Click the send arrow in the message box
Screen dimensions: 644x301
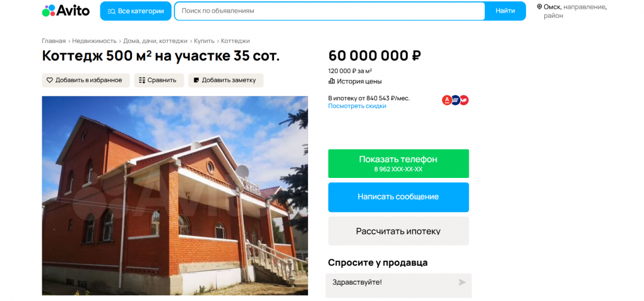pyautogui.click(x=462, y=282)
